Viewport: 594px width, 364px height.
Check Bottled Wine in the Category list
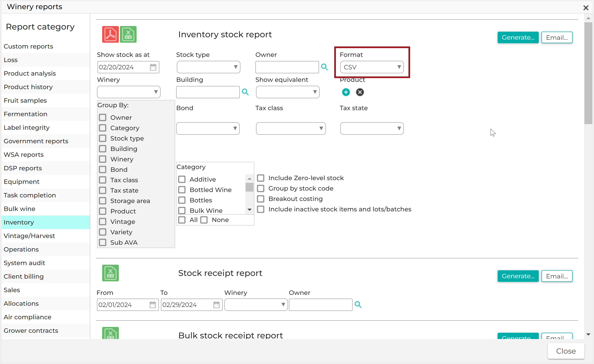tap(182, 189)
